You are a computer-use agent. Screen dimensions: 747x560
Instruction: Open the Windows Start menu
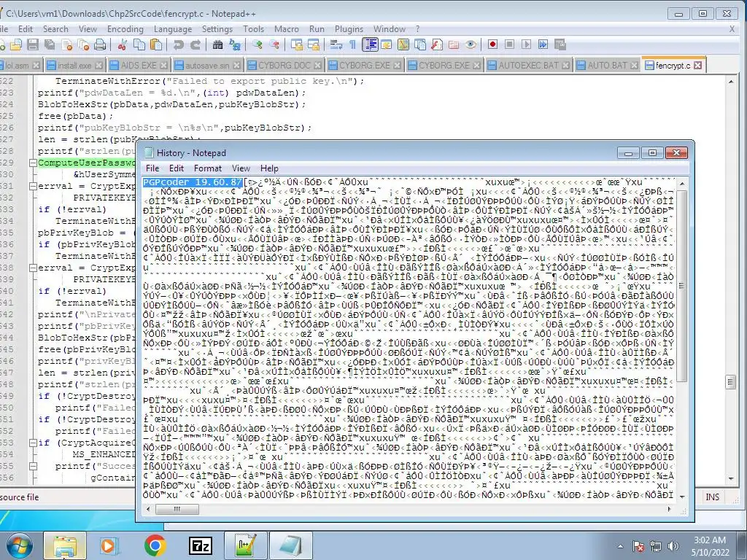pos(19,545)
